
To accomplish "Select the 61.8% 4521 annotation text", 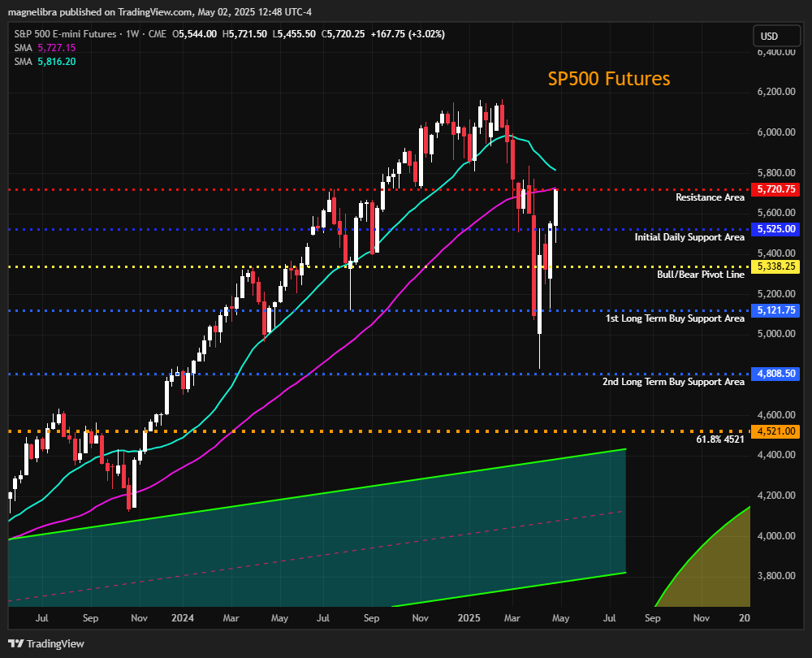I will tap(720, 439).
